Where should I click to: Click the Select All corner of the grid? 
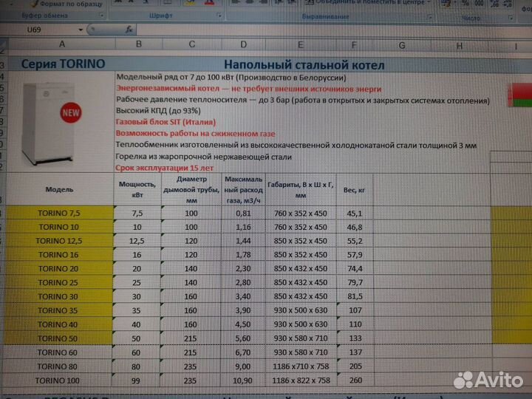coord(4,44)
